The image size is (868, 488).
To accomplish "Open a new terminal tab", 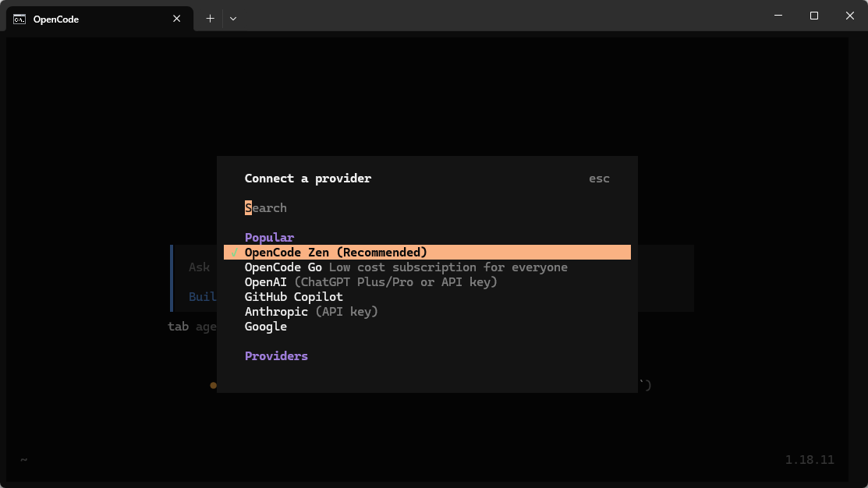I will click(210, 19).
